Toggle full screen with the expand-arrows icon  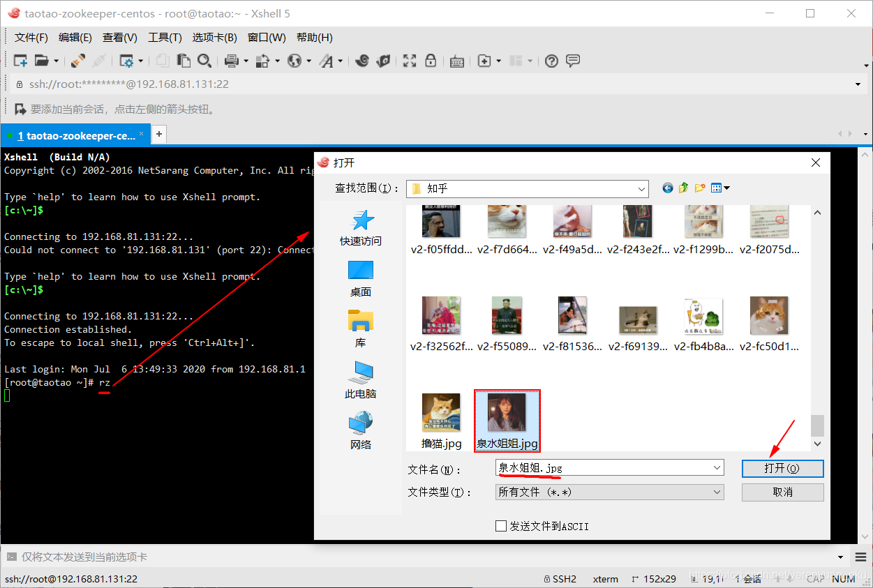click(x=410, y=61)
